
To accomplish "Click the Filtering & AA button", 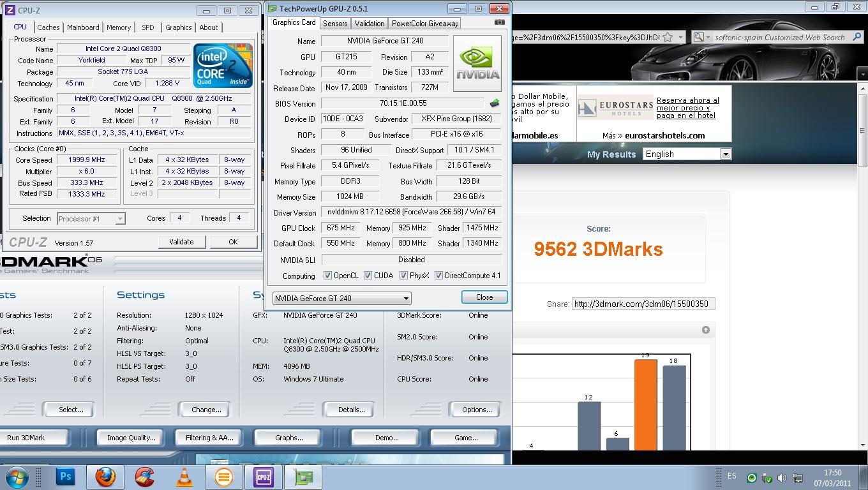I will (209, 438).
